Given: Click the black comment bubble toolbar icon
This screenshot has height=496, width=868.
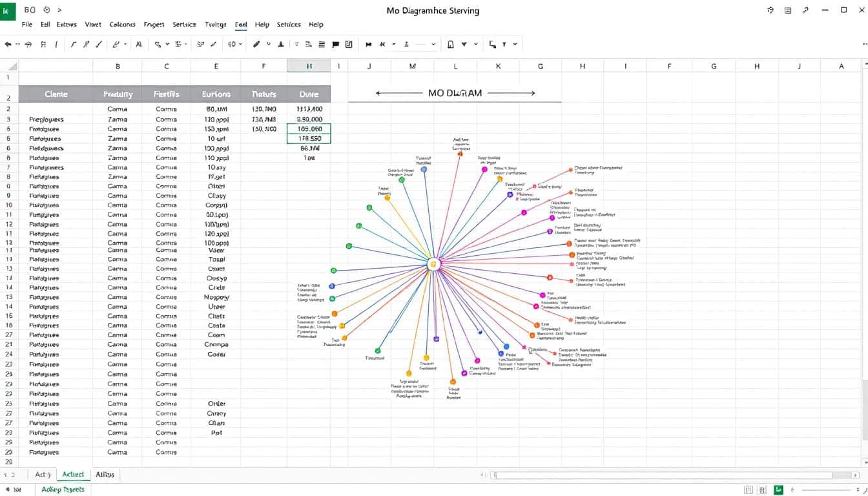Looking at the screenshot, I should pyautogui.click(x=335, y=45).
